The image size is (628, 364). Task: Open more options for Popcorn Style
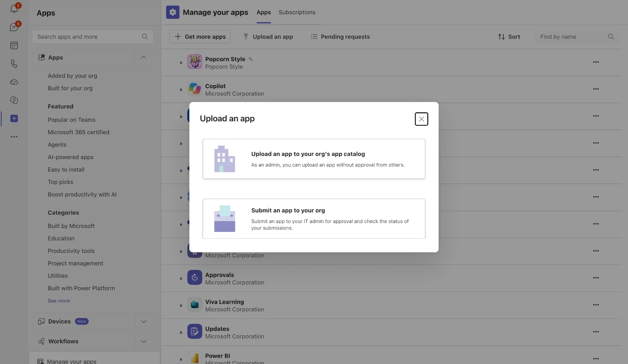(x=596, y=62)
